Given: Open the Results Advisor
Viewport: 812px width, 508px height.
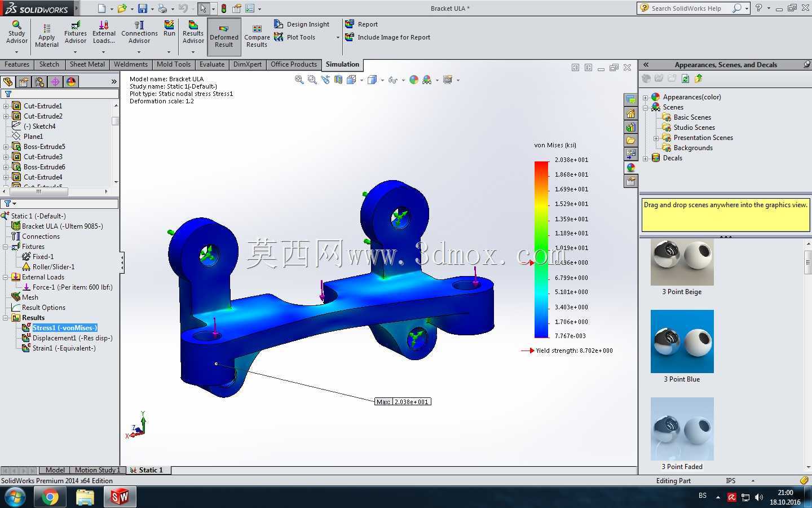Looking at the screenshot, I should (x=193, y=32).
